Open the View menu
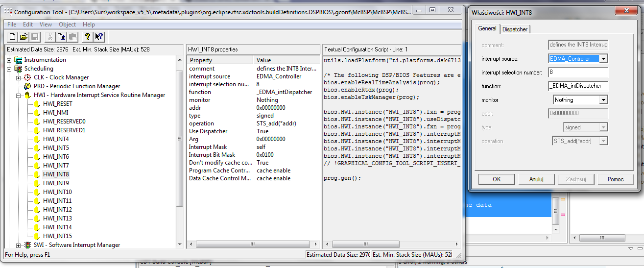Image resolution: width=644 pixels, height=268 pixels. pyautogui.click(x=46, y=24)
